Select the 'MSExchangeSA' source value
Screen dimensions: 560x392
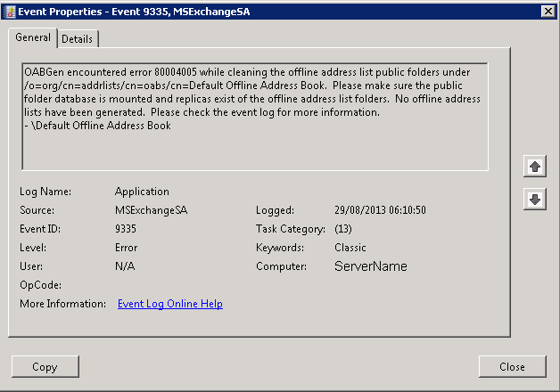coord(151,210)
